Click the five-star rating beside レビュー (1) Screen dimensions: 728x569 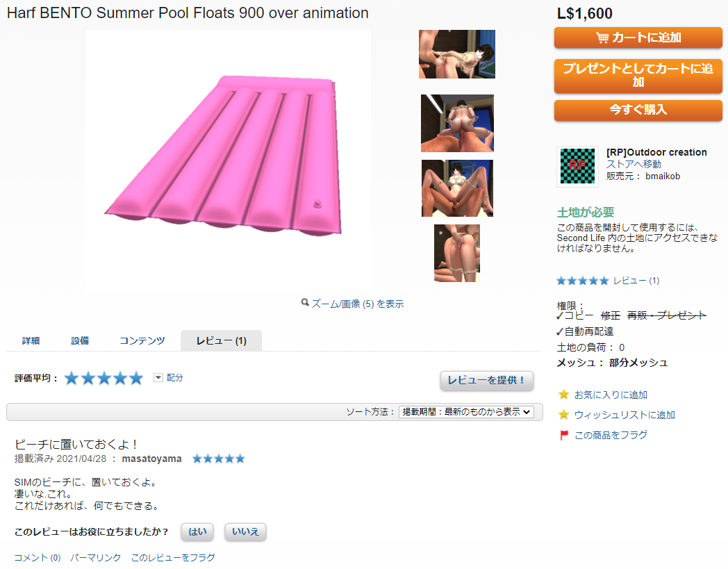(x=582, y=281)
